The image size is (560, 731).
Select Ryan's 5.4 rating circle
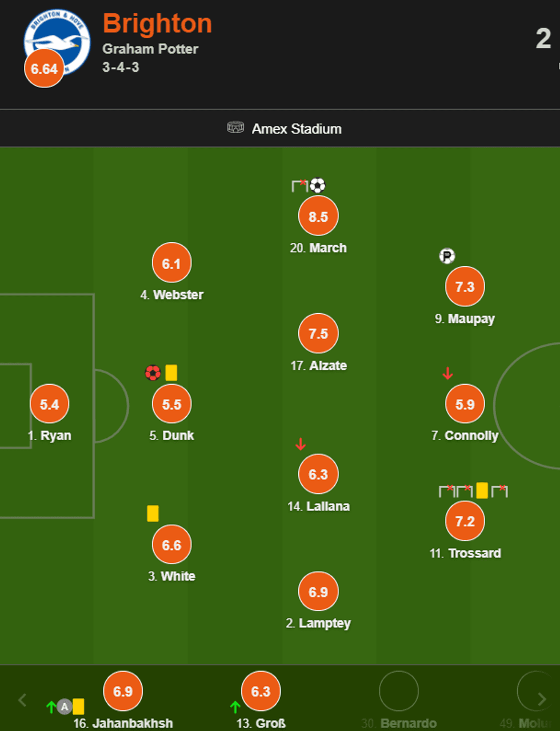coord(50,404)
